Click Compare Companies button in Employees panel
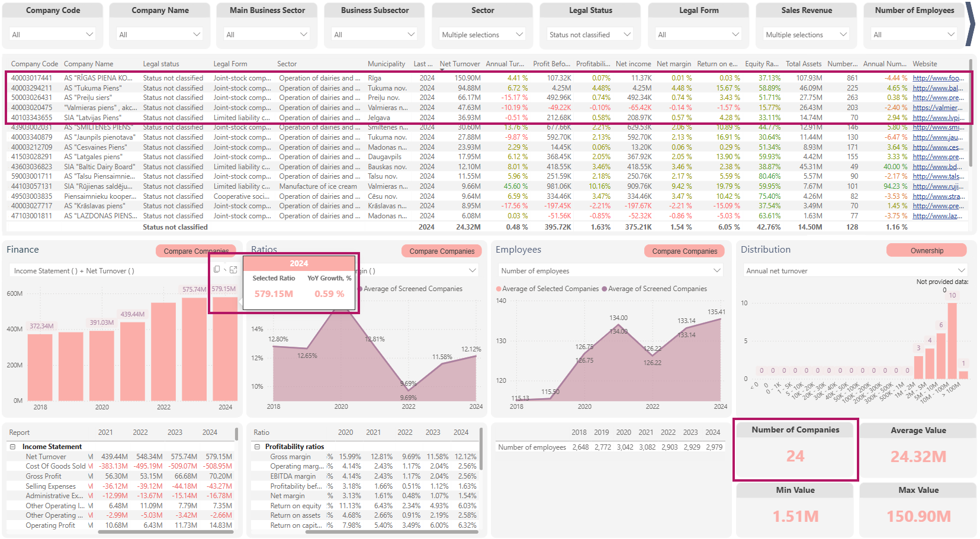 click(684, 251)
